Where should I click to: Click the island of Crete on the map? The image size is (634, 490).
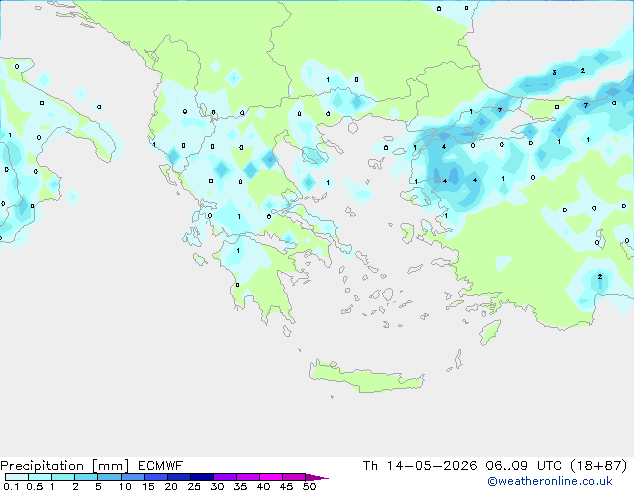click(x=366, y=377)
